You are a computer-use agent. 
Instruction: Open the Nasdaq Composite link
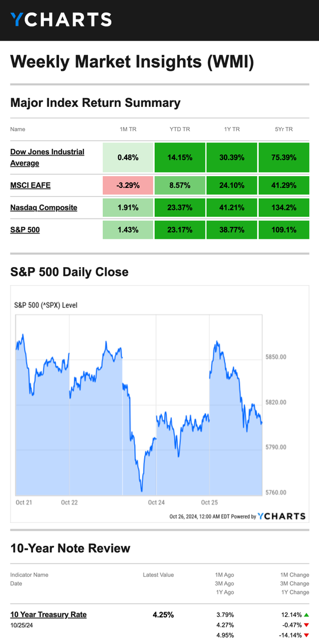pos(44,207)
